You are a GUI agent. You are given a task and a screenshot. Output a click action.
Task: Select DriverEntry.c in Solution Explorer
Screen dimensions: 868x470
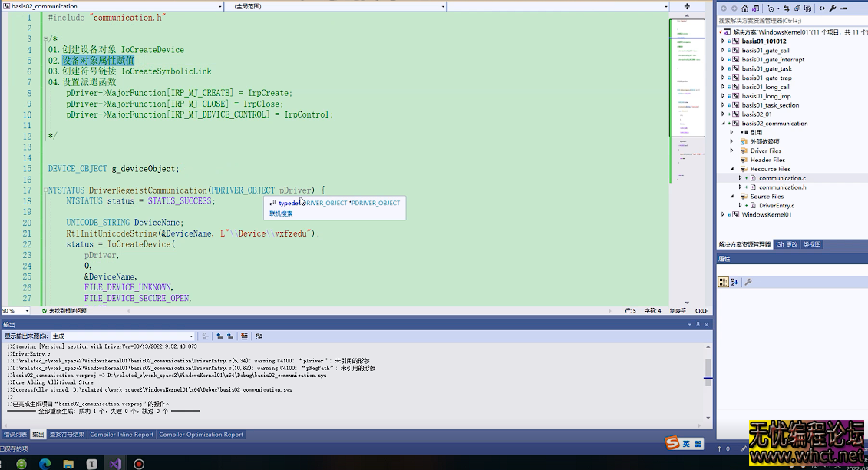tap(776, 206)
